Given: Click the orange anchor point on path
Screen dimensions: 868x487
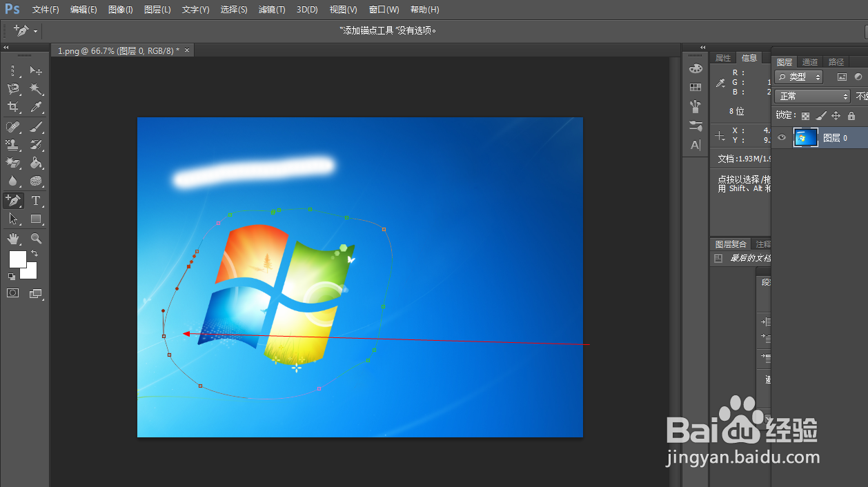Looking at the screenshot, I should 384,229.
